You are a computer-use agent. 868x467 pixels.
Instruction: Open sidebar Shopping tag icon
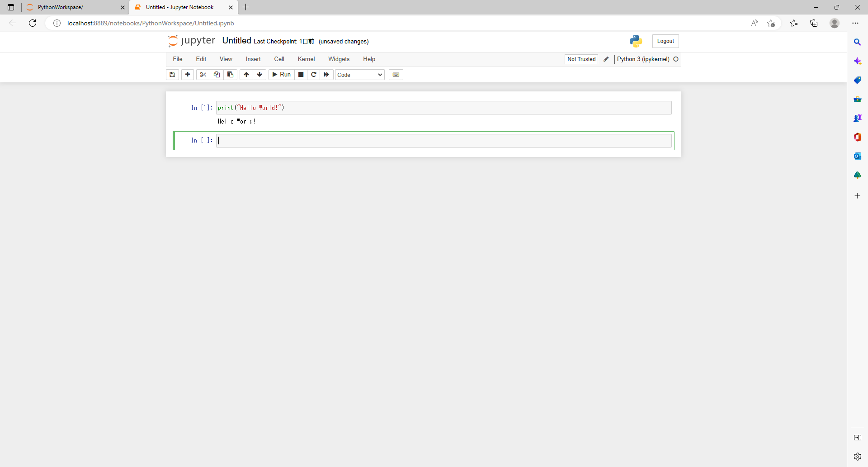pyautogui.click(x=858, y=80)
